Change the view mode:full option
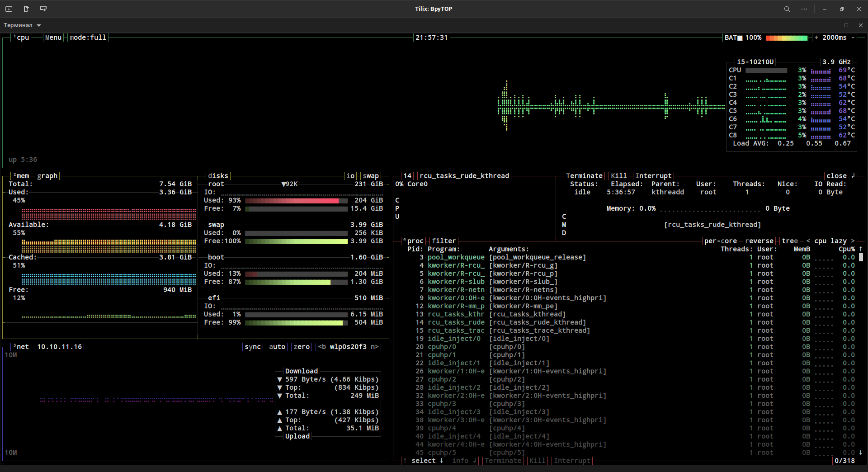This screenshot has width=868, height=472. pyautogui.click(x=88, y=38)
